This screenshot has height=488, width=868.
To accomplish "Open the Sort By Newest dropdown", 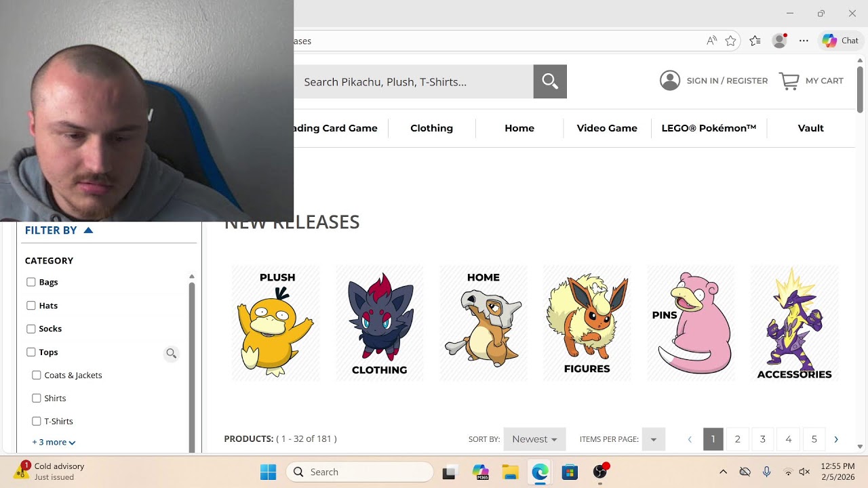I will coord(534,439).
